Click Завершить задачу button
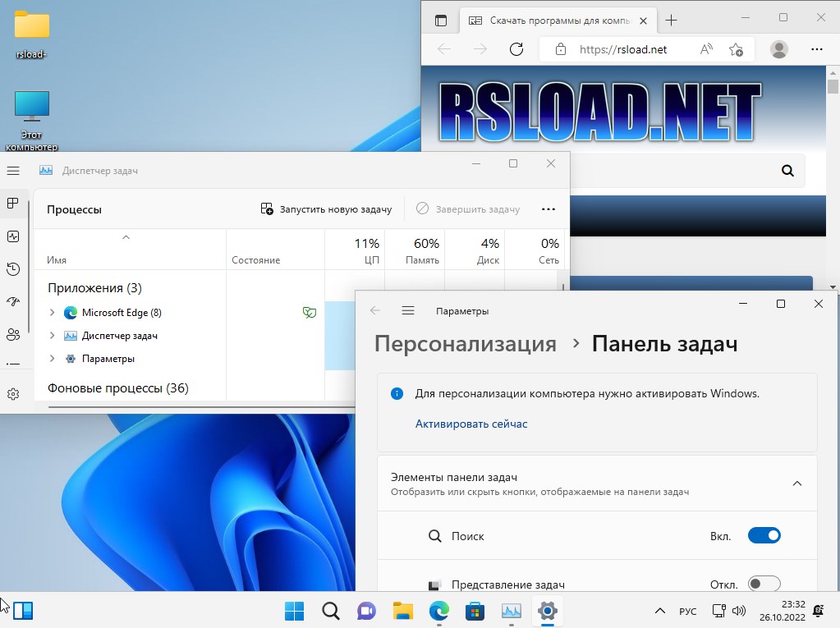 [468, 209]
